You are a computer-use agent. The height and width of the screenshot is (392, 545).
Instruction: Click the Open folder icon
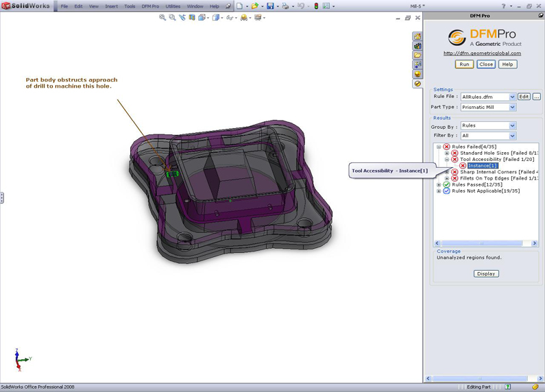pos(255,6)
